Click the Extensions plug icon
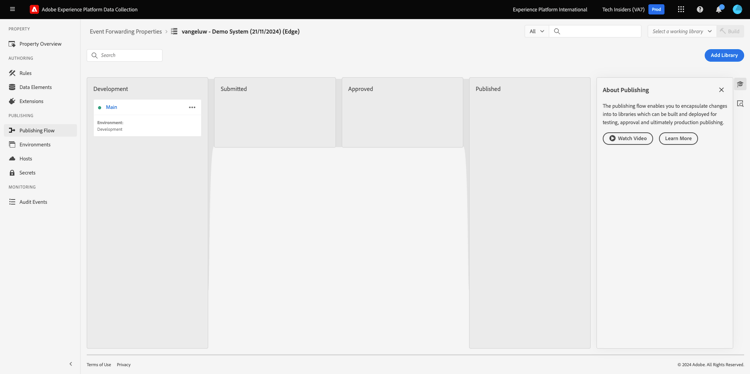This screenshot has height=374, width=750. coord(12,101)
